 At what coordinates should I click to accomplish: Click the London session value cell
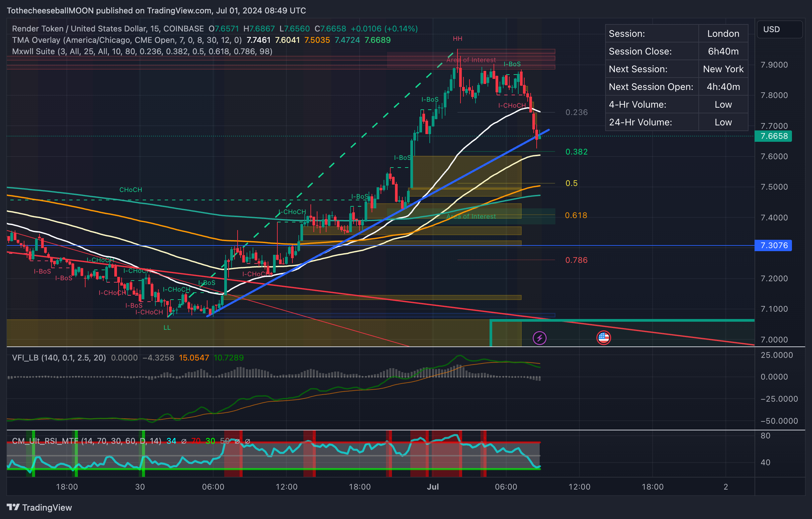click(723, 34)
